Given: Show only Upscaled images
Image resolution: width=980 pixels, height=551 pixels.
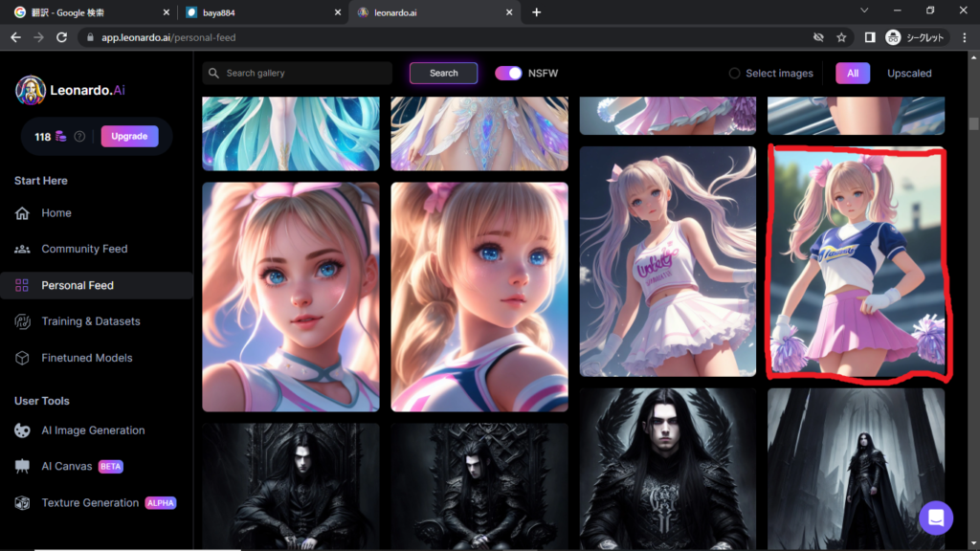Looking at the screenshot, I should 908,74.
